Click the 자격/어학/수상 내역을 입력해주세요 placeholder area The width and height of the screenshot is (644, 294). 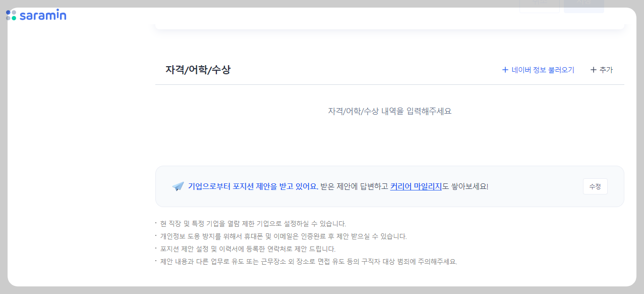coord(390,111)
